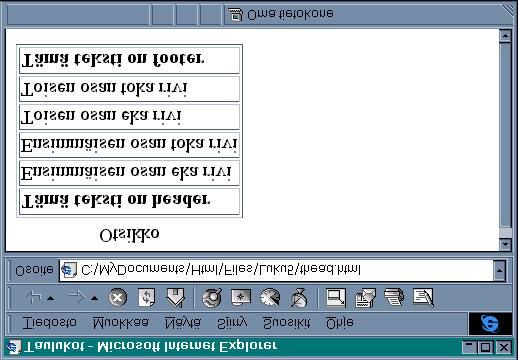This screenshot has width=518, height=360.
Task: Click the 'Tämä teksti on header' cell
Action: [129, 201]
